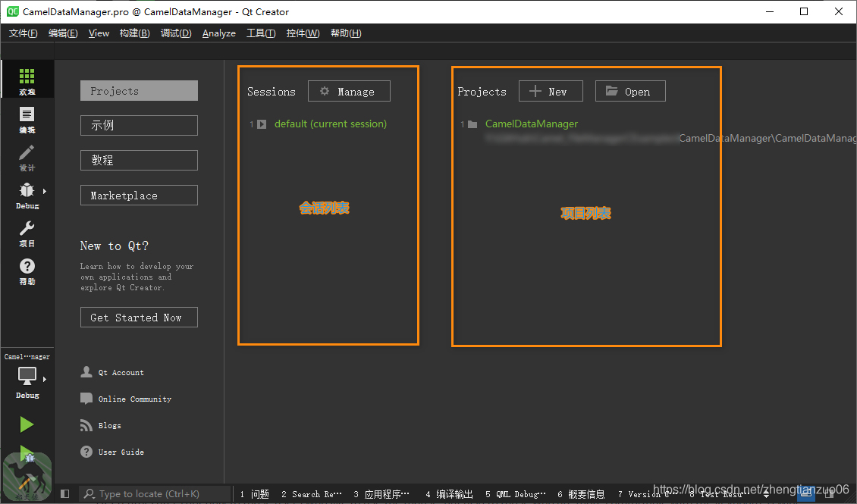
Task: Click the folder icon beside CamelDataManager
Action: 472,124
